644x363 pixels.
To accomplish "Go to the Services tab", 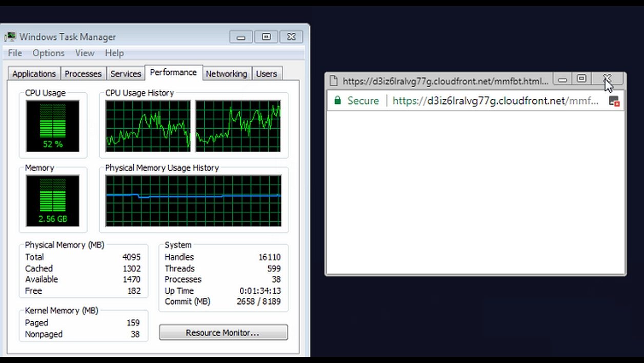I will coord(126,74).
